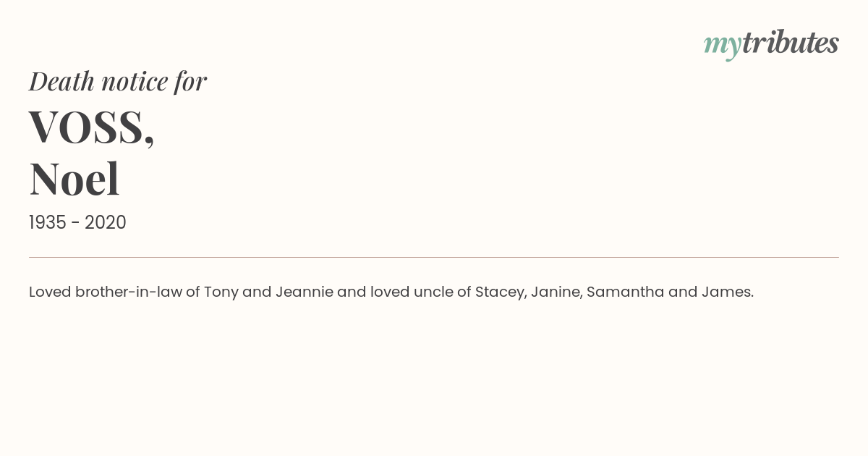Click the mytributes logo
This screenshot has height=456, width=868.
coord(771,44)
